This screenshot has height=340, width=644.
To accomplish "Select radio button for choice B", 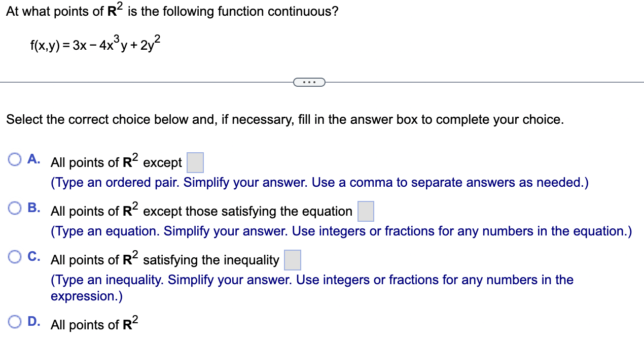I will click(14, 207).
